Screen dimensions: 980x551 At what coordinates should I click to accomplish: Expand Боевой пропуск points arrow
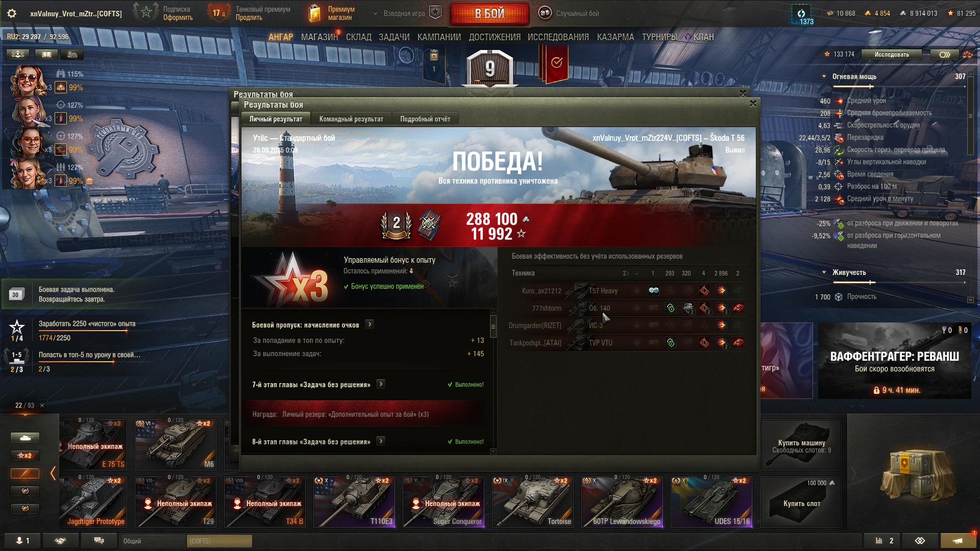point(370,324)
